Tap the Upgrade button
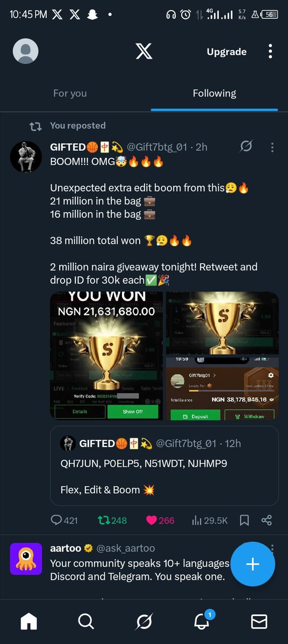 227,52
